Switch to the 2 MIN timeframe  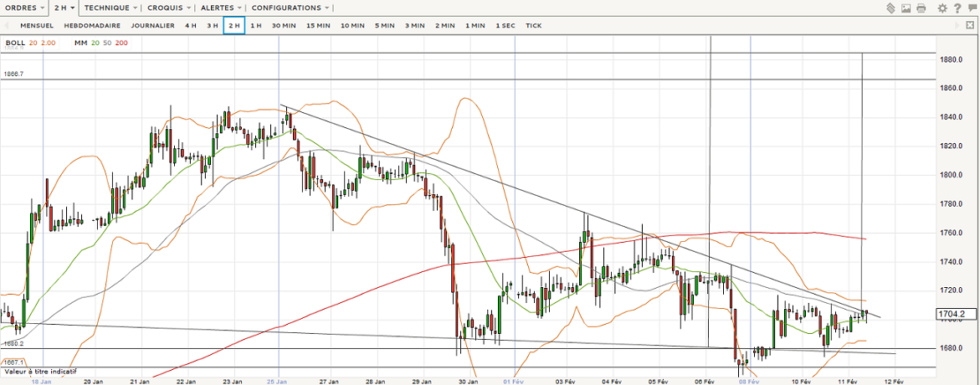pos(445,26)
